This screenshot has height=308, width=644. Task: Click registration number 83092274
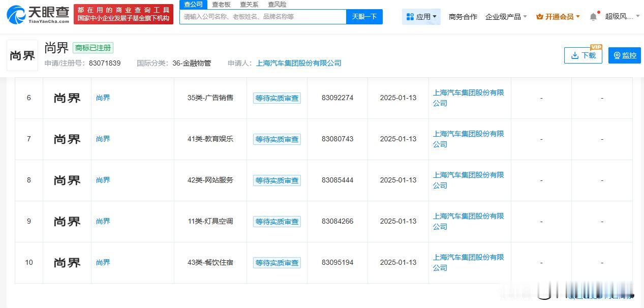click(338, 98)
